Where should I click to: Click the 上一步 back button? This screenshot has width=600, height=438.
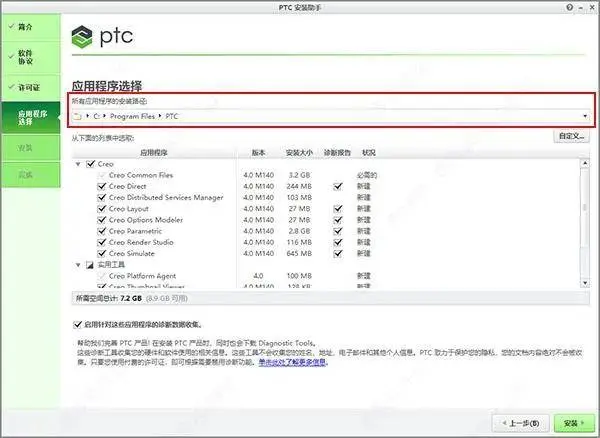coord(521,423)
